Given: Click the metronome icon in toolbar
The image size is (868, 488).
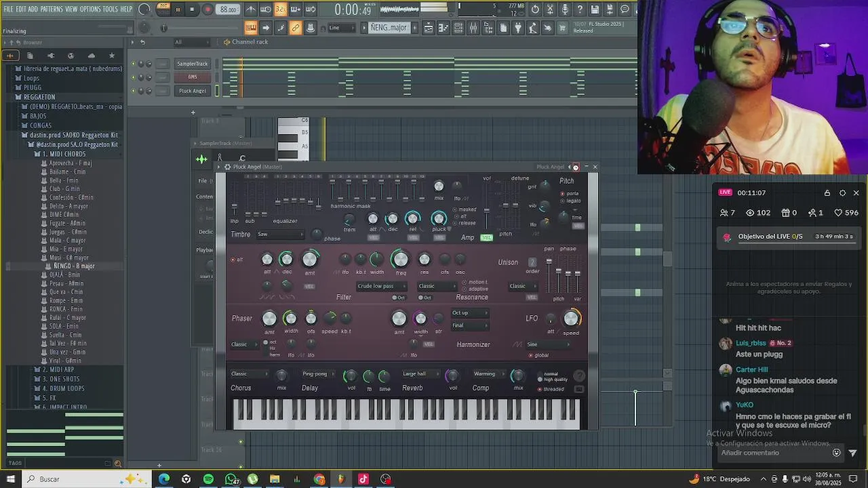Looking at the screenshot, I should tap(250, 9).
